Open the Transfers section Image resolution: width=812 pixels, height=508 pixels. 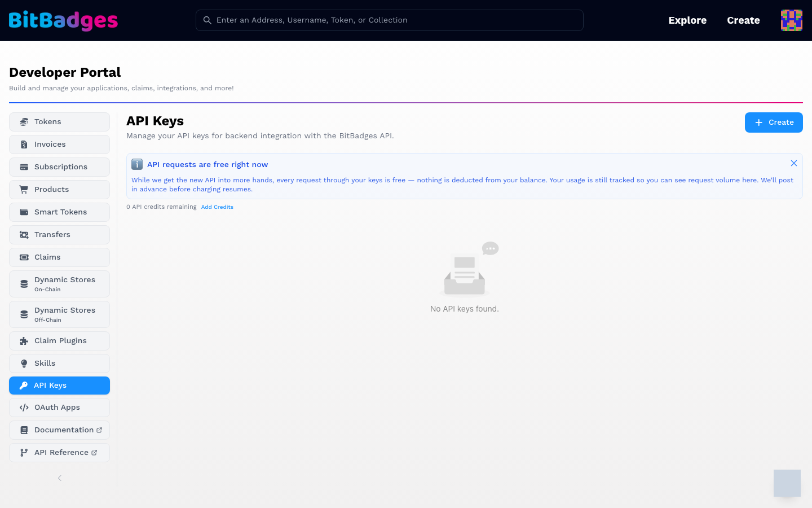pos(59,235)
